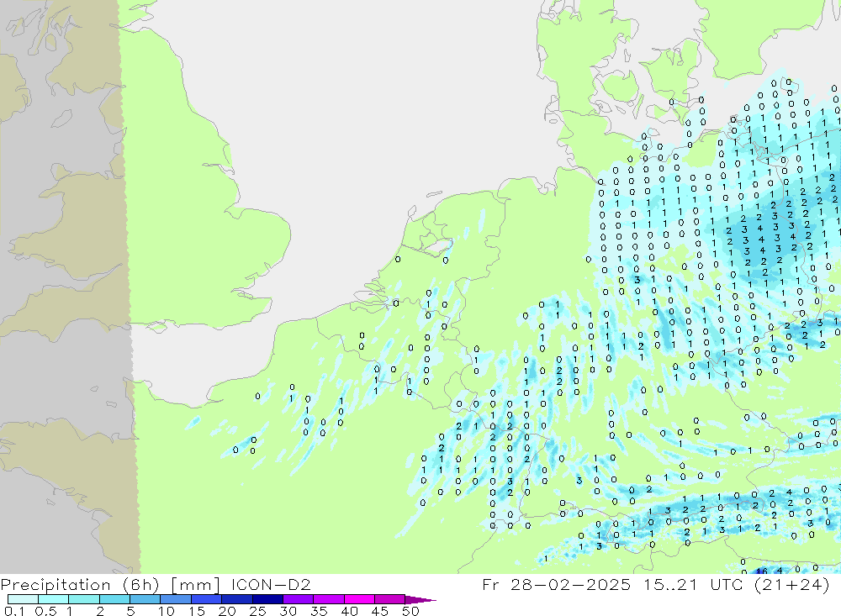The width and height of the screenshot is (841, 616).
Task: Click the legend swatch between 2 and 5
Action: click(x=114, y=599)
